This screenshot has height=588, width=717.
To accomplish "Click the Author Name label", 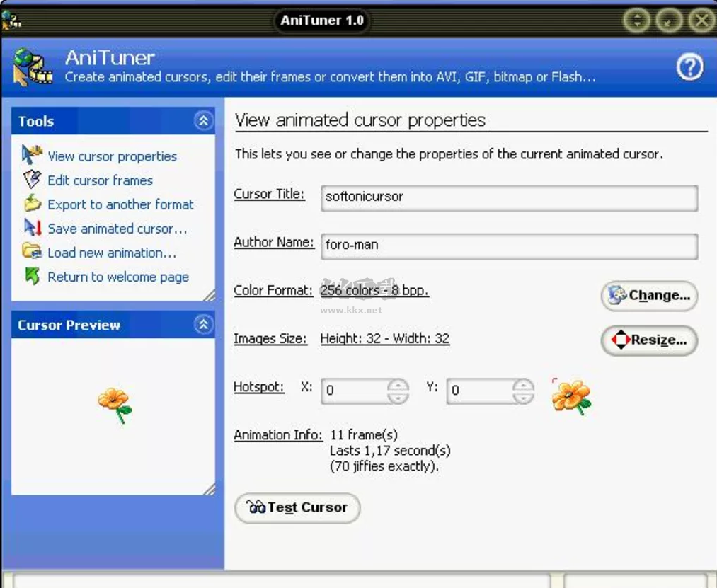I will [274, 242].
